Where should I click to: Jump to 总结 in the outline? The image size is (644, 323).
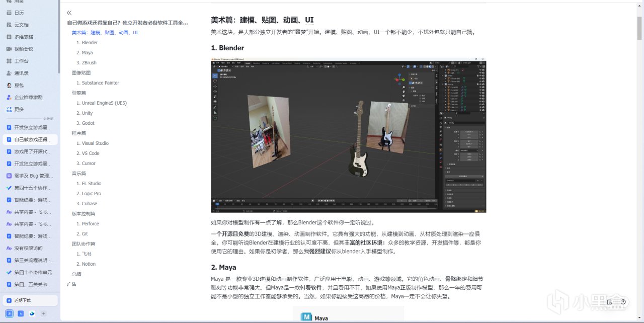click(x=76, y=274)
